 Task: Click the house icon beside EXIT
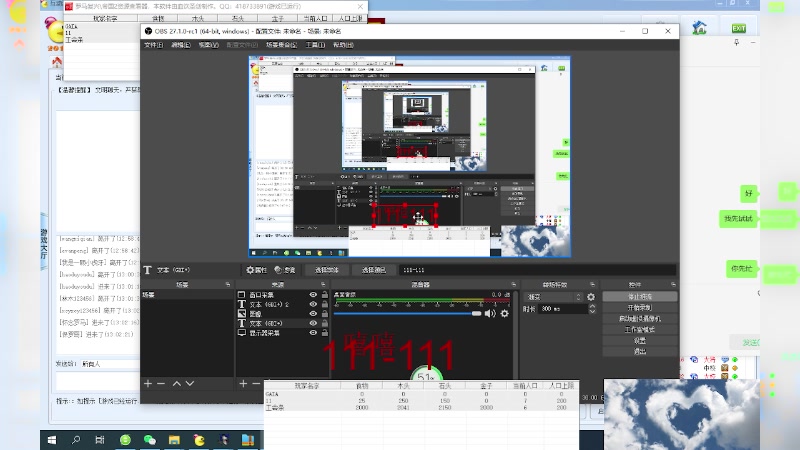point(699,27)
